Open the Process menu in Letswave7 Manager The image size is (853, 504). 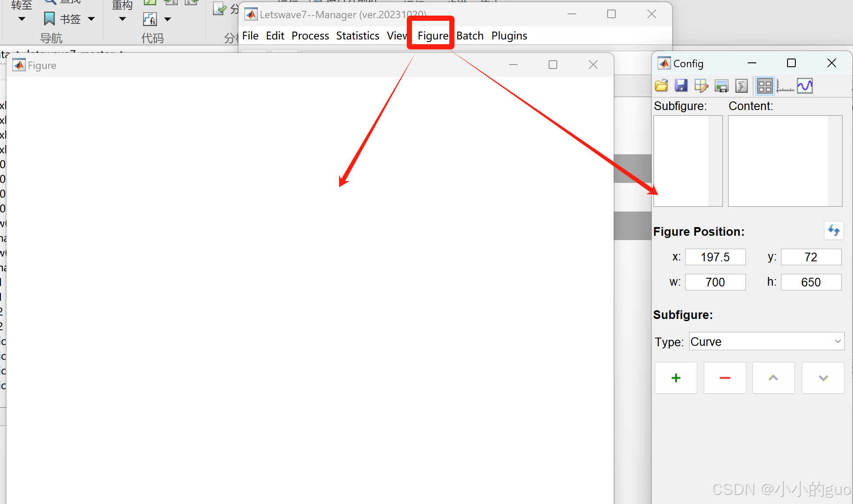tap(310, 36)
